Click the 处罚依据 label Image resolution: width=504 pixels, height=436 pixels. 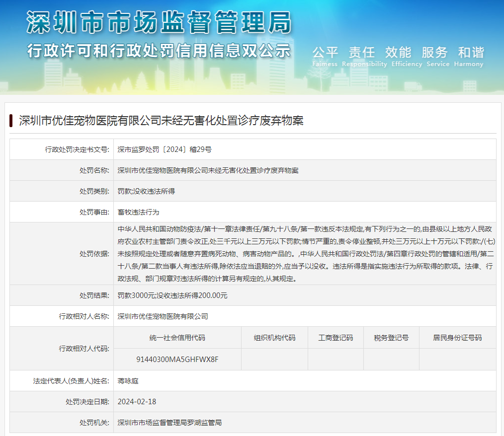click(94, 254)
